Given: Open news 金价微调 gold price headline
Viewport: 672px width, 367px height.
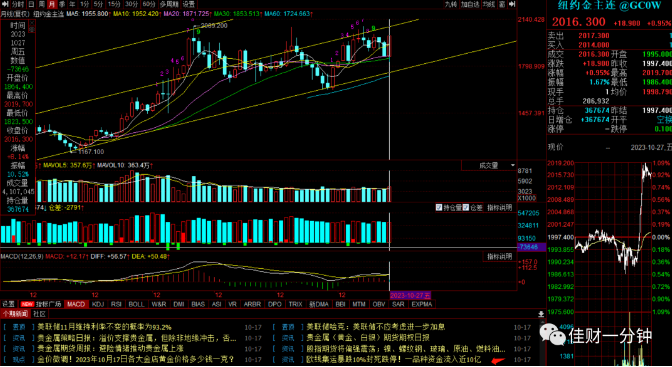Looking at the screenshot, I should [x=135, y=359].
